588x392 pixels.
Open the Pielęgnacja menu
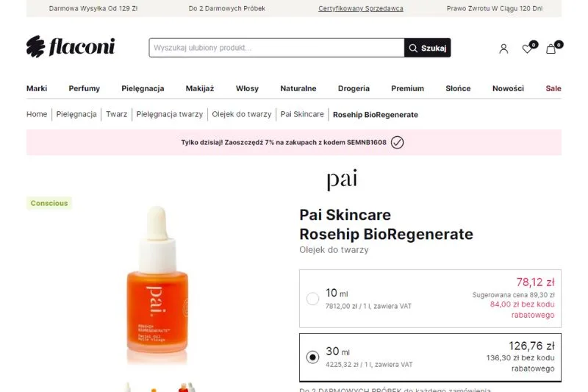143,89
